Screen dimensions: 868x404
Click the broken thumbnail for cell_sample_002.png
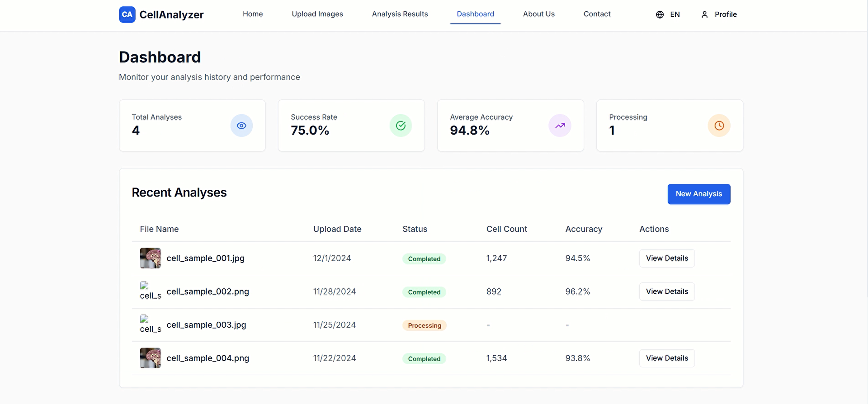click(x=151, y=291)
